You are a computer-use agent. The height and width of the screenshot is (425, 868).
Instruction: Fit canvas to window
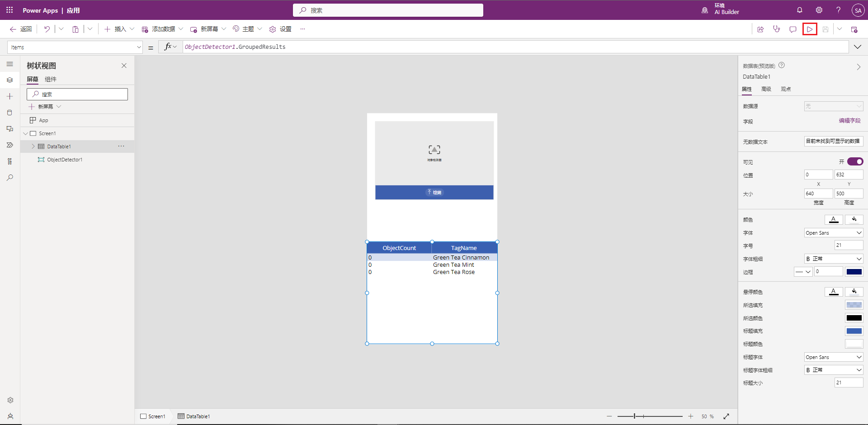click(726, 416)
